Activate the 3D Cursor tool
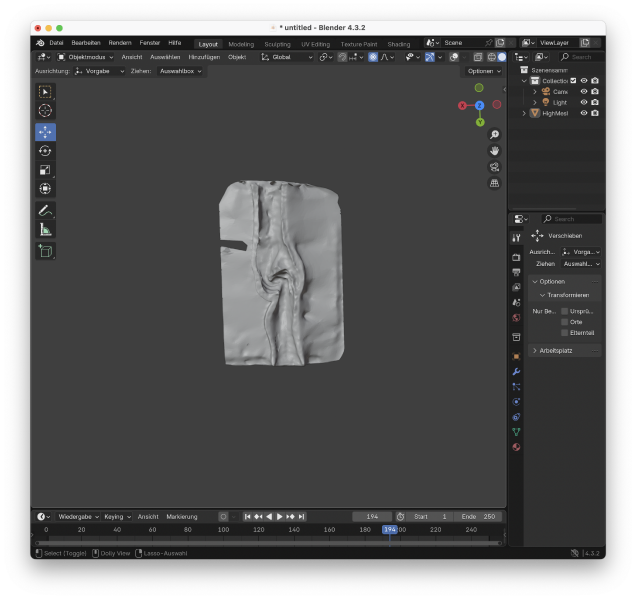Viewport: 636px width, 599px height. pyautogui.click(x=45, y=111)
